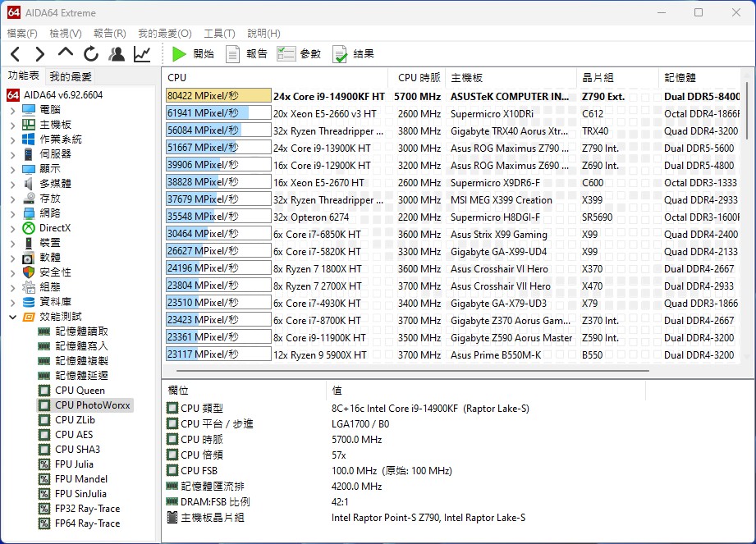The height and width of the screenshot is (544, 756).
Task: Click the refresh icon in toolbar
Action: tap(91, 54)
